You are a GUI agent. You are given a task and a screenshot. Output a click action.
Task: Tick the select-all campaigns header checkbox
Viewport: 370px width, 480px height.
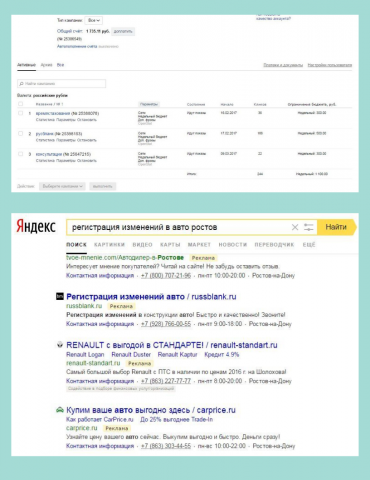coord(20,104)
